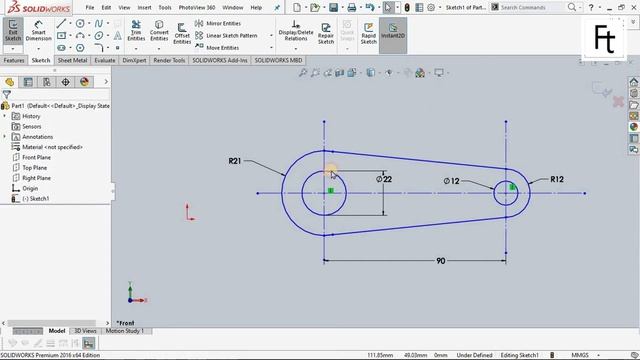Select the Circle sketch tool
Image resolution: width=640 pixels, height=360 pixels.
point(80,24)
